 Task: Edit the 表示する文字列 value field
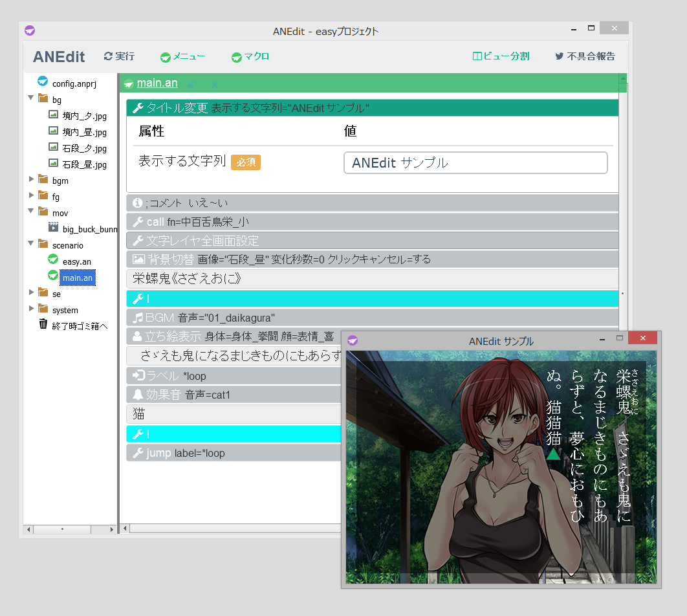click(x=475, y=162)
